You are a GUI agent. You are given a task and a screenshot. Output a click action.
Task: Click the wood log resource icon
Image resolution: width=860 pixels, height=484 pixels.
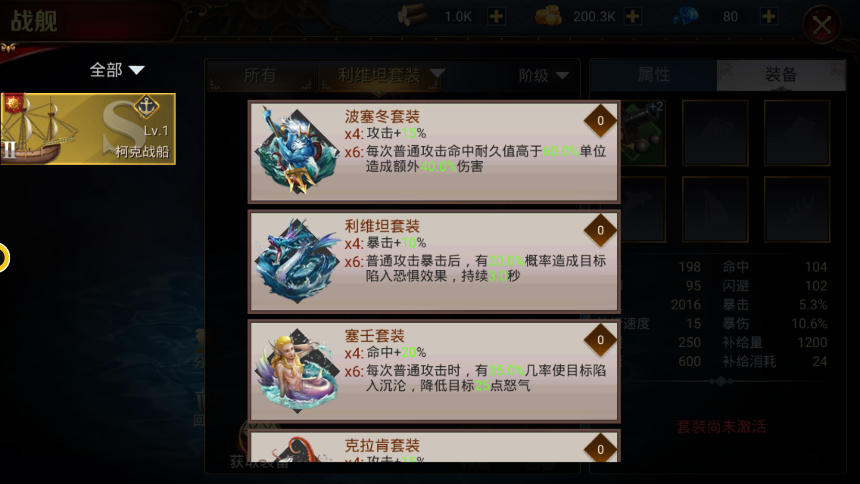pos(412,15)
